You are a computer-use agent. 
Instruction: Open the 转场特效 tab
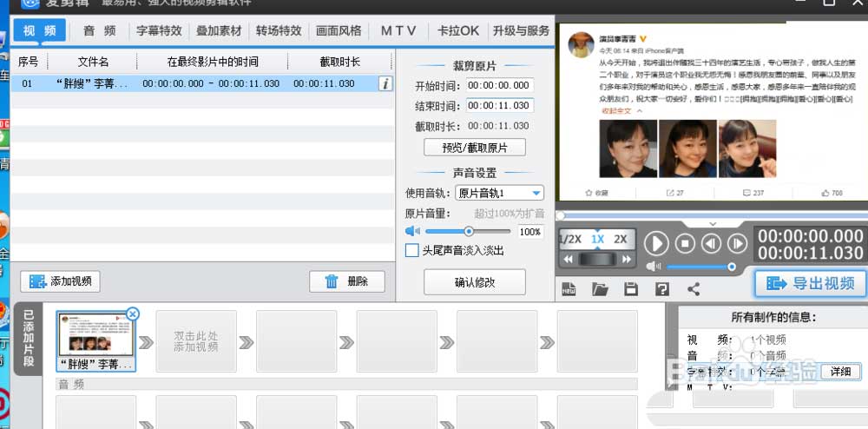coord(279,31)
